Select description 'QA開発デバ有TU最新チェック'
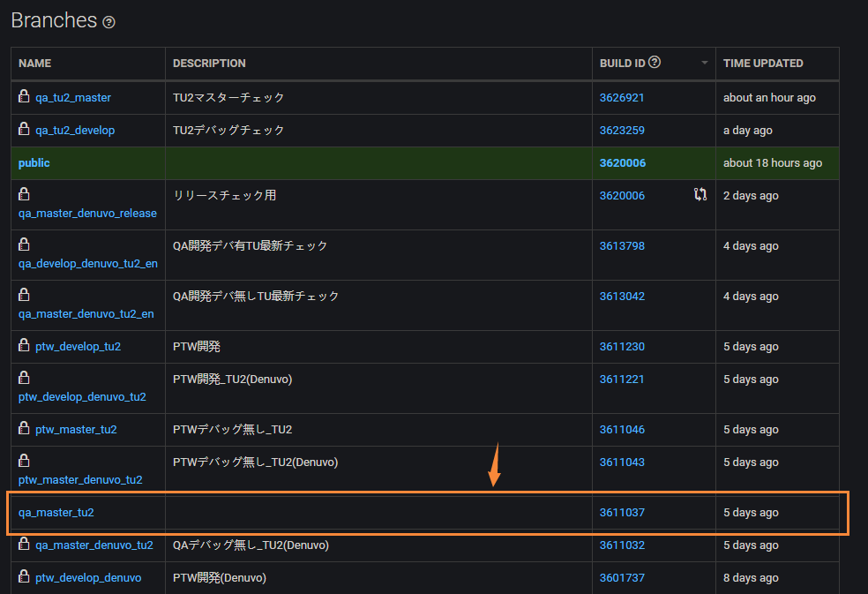The height and width of the screenshot is (594, 868). pyautogui.click(x=250, y=246)
